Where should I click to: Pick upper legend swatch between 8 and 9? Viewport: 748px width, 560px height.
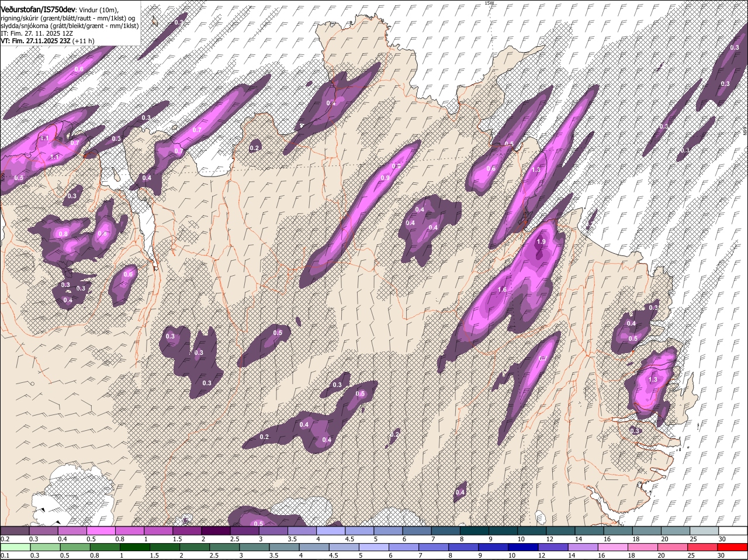pos(474,531)
